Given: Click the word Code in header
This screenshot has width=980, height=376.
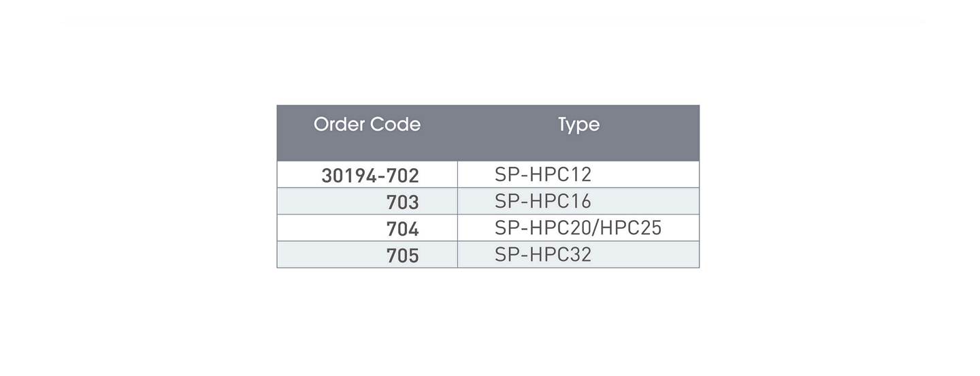Looking at the screenshot, I should click(x=395, y=125).
